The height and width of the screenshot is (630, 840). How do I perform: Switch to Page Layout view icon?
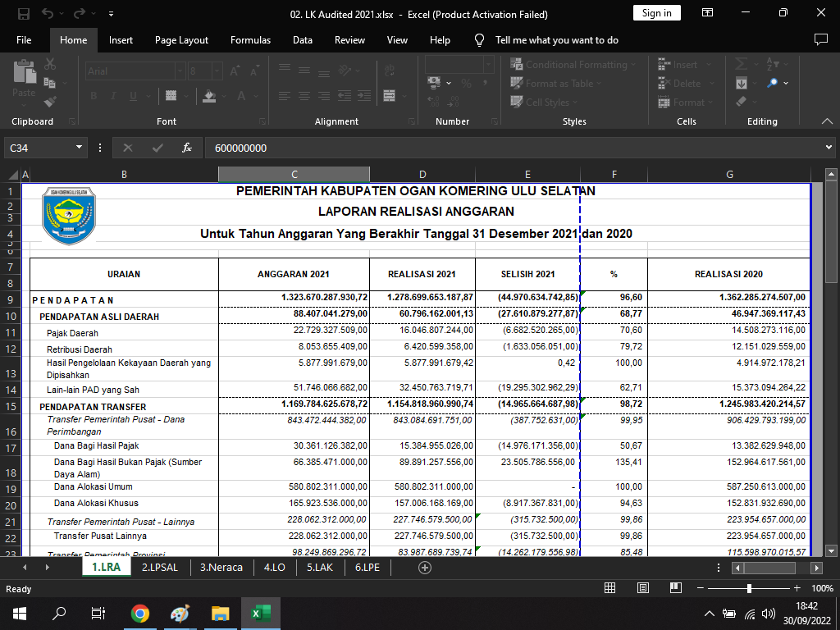tap(644, 588)
